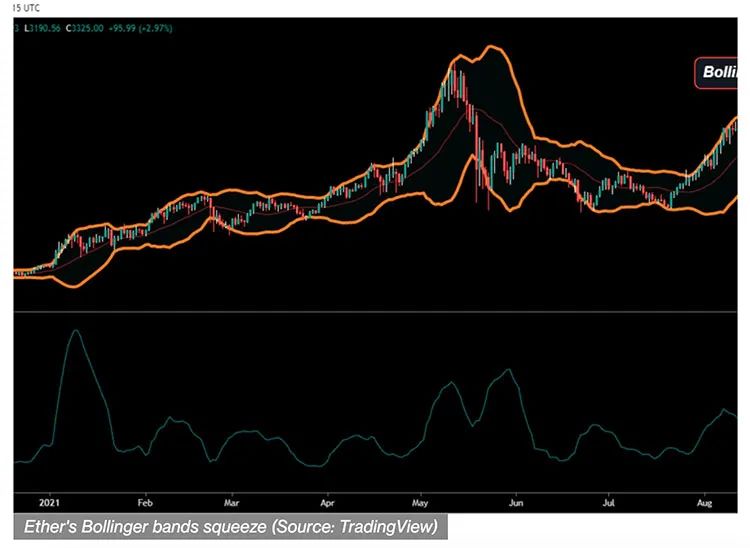Click the C3325.00 close price value
Screen dimensions: 750x548
(x=85, y=28)
